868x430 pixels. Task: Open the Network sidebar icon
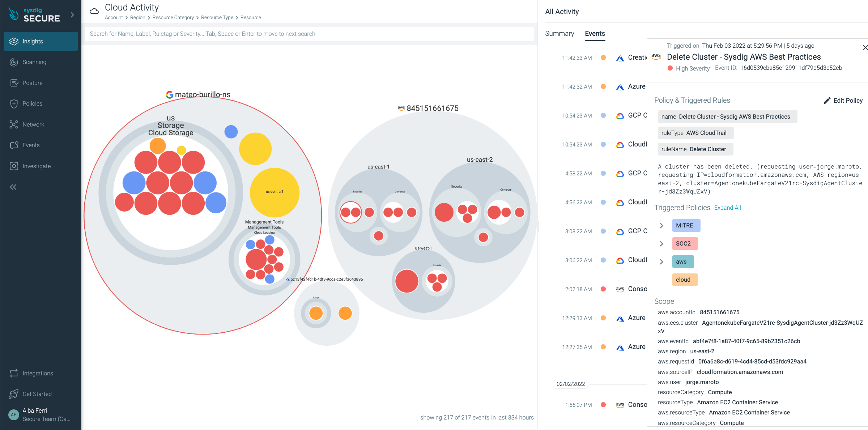tap(14, 124)
